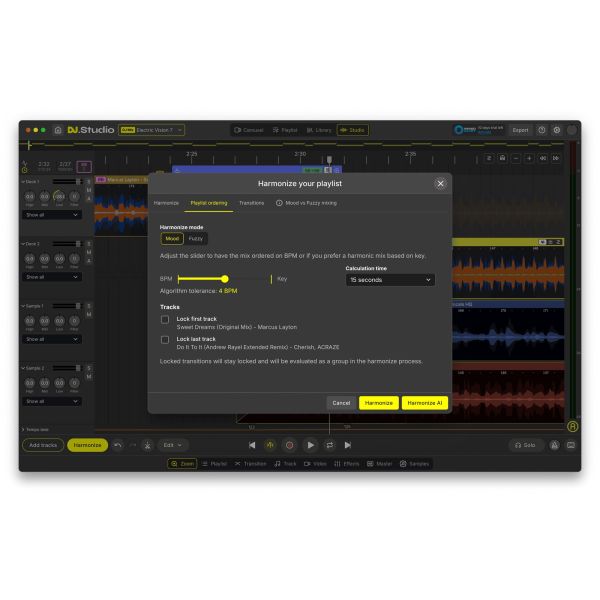Click the circled A automation icon
This screenshot has height=600, width=600.
[x=572, y=426]
